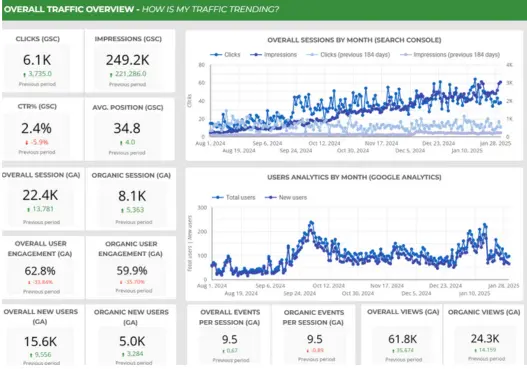Select the Overall New Users (GA) title
527x369 pixels.
click(x=41, y=317)
